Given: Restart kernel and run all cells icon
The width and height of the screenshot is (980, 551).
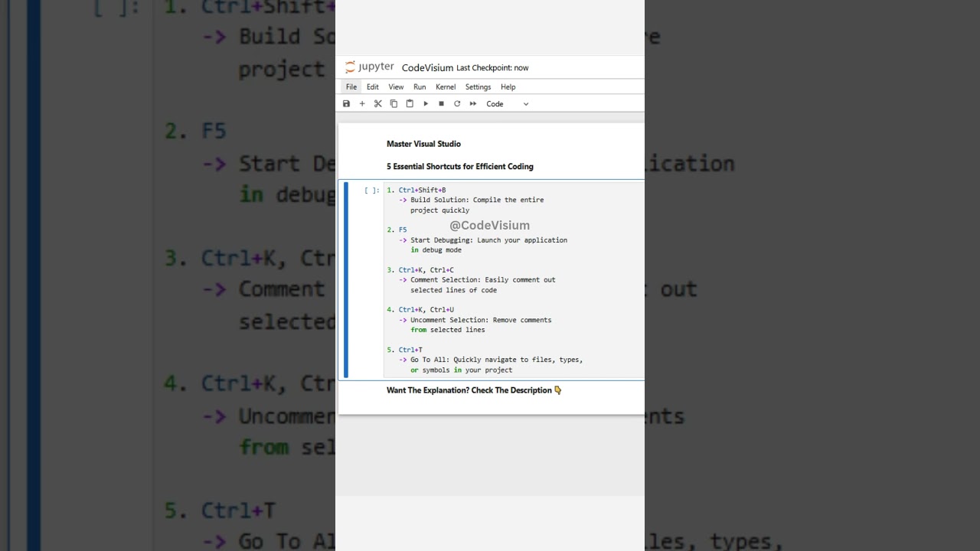Looking at the screenshot, I should click(x=473, y=104).
